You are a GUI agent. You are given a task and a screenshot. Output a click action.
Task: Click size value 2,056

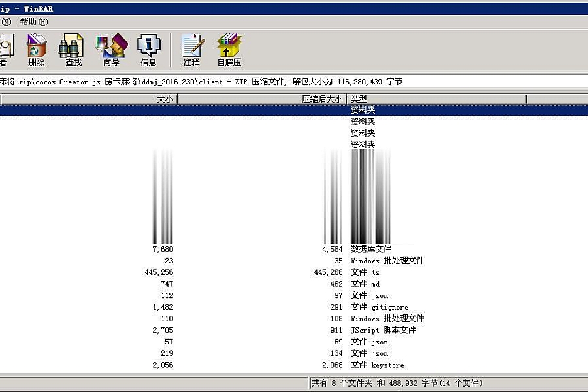163,365
